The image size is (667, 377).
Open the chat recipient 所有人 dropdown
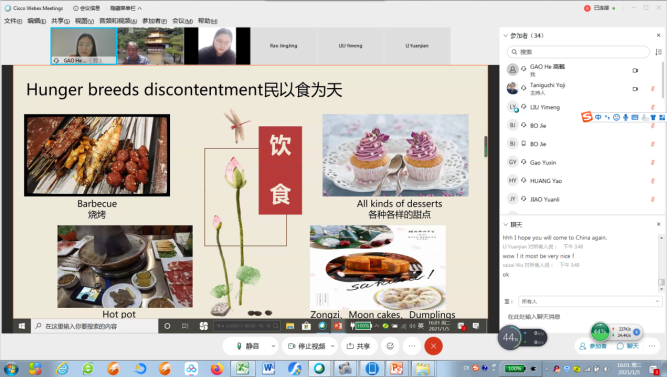[590, 301]
